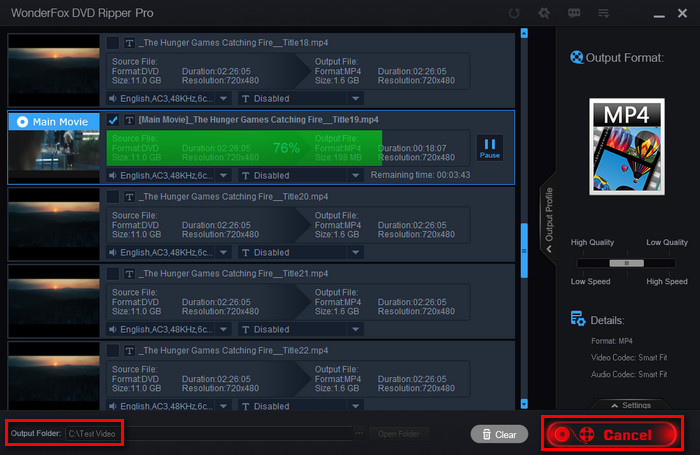700x455 pixels.
Task: Click the output folder path field
Action: tap(209, 434)
